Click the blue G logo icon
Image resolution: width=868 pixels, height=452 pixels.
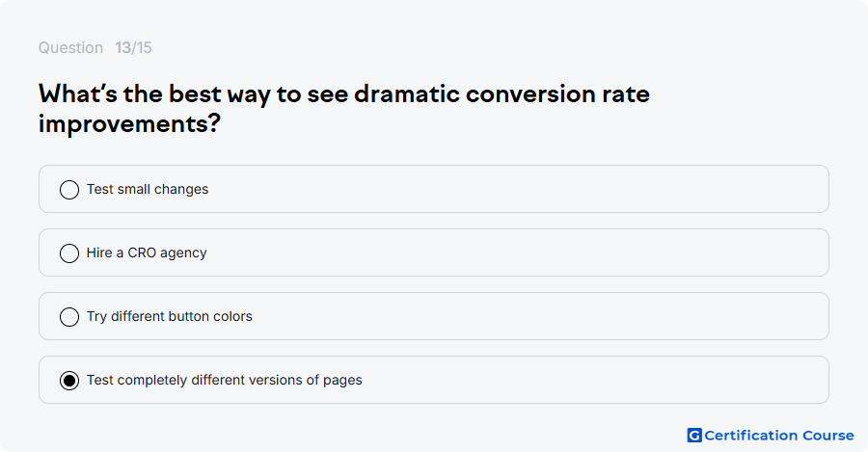[694, 436]
